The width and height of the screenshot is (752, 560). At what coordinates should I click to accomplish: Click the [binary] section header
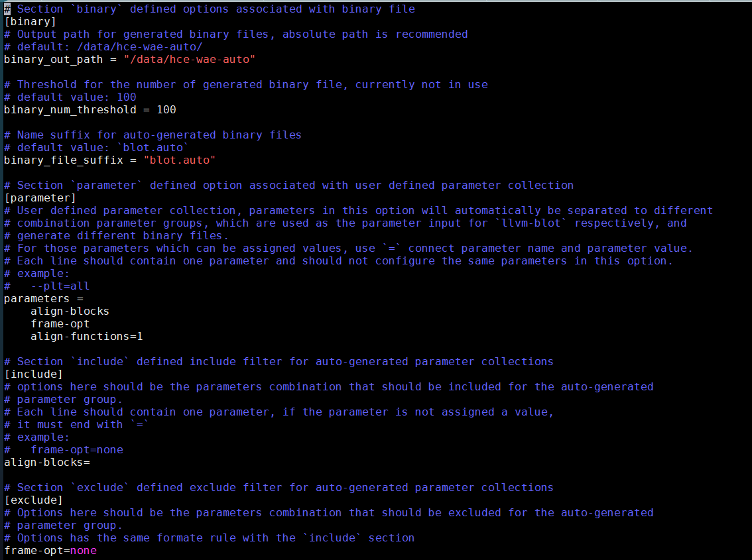31,22
